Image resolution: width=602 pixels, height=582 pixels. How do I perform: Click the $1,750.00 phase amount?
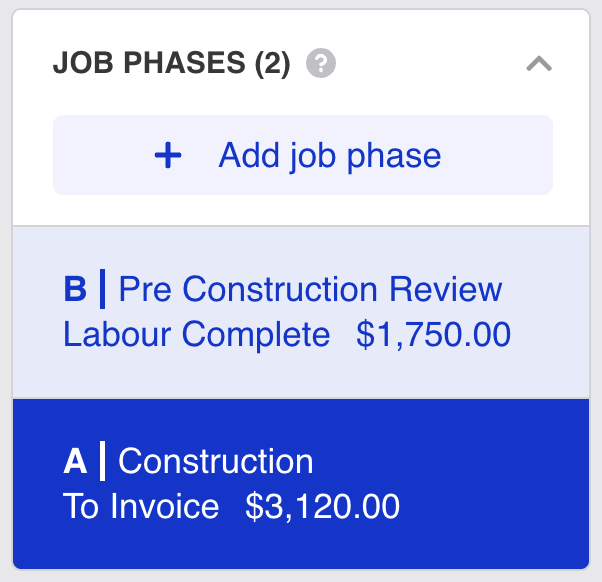tap(433, 335)
